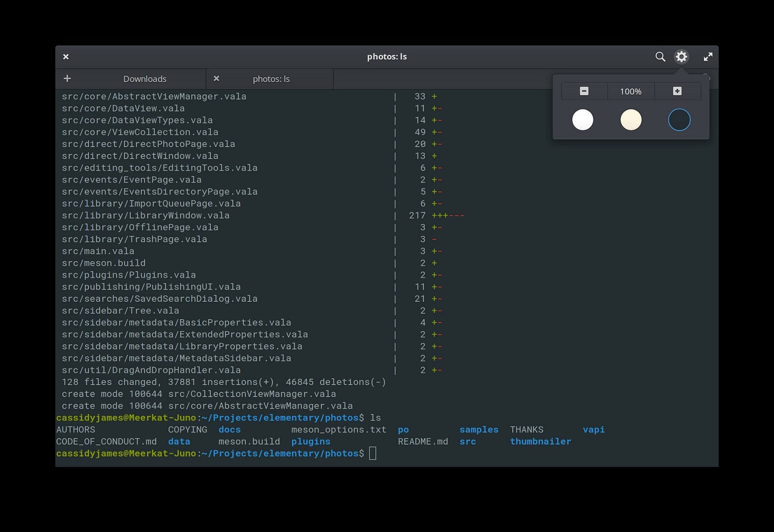Click the src directory name in output
The height and width of the screenshot is (532, 774).
click(x=468, y=441)
